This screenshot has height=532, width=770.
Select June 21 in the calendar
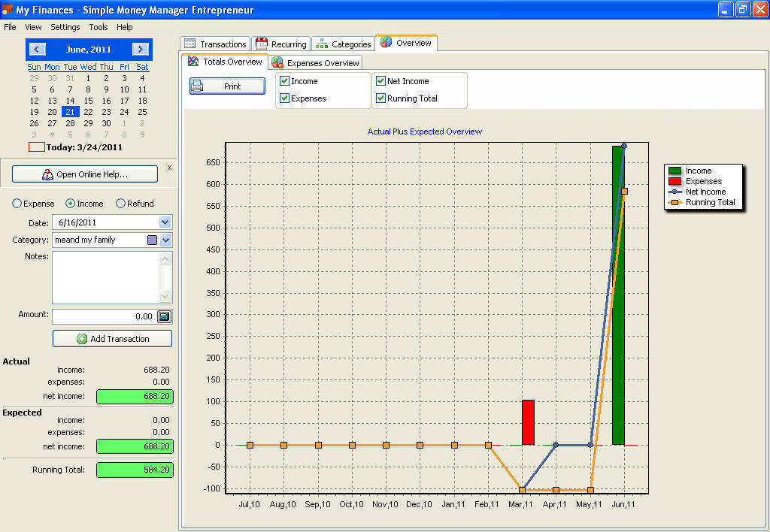70,112
